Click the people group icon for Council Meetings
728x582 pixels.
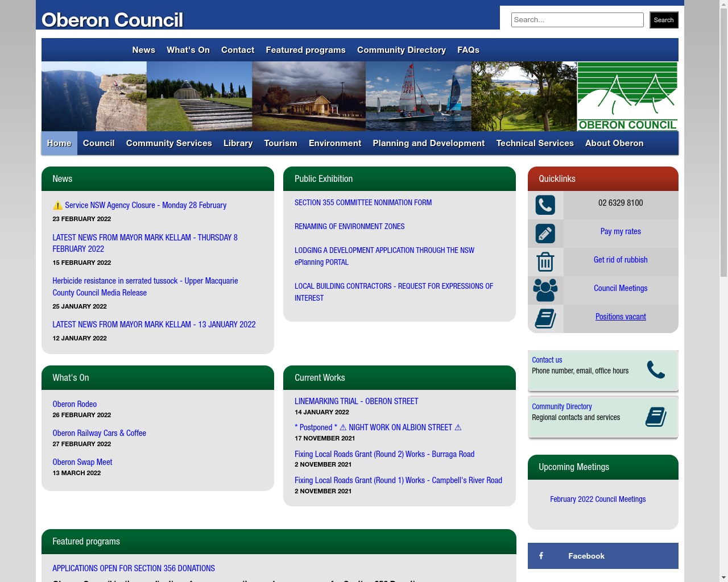[x=545, y=290]
